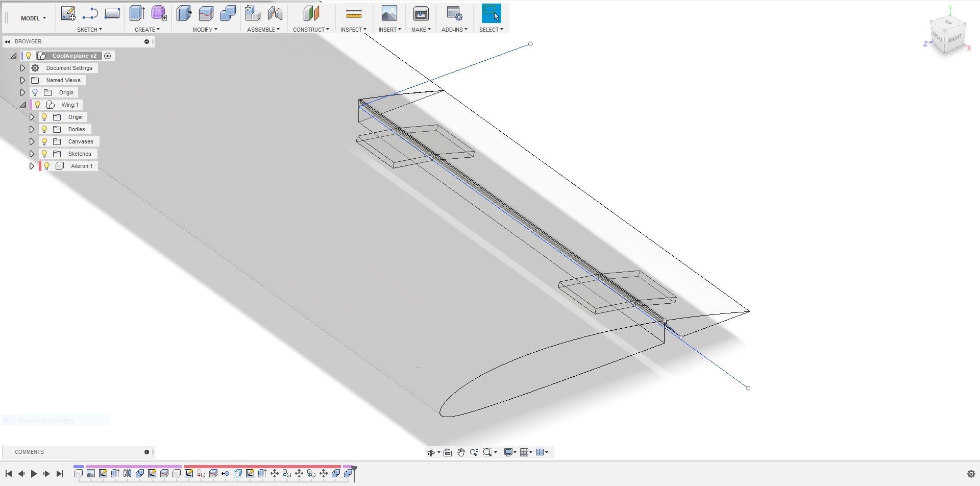980x486 pixels.
Task: Click timeline go-to-end button
Action: coord(60,474)
